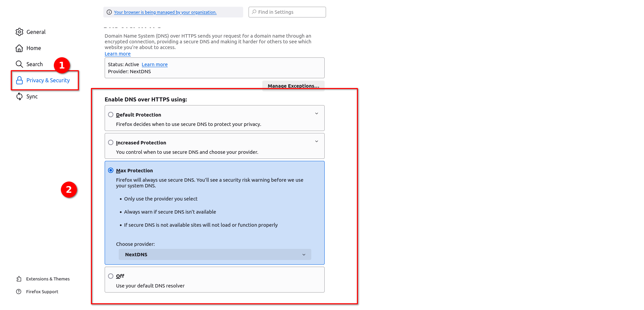Click 'Enable DNS over HTTPS using:' heading
644x310 pixels.
pos(146,99)
